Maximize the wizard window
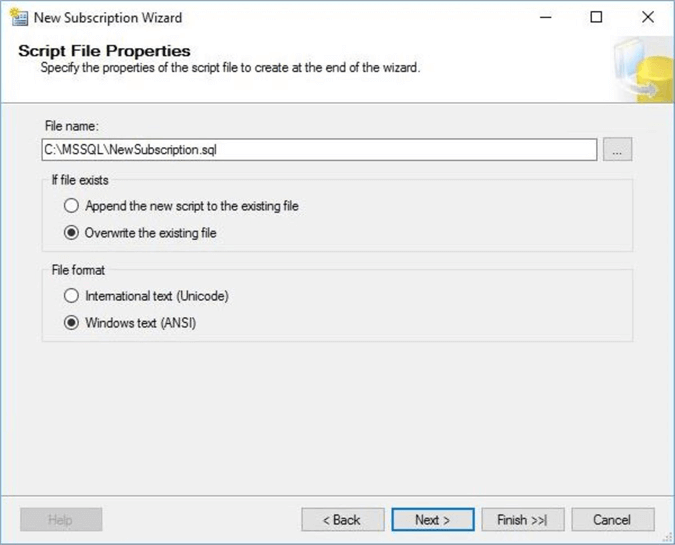 pyautogui.click(x=596, y=17)
